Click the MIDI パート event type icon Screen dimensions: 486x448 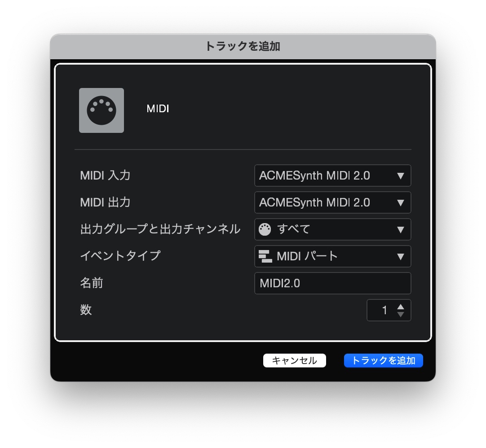265,256
